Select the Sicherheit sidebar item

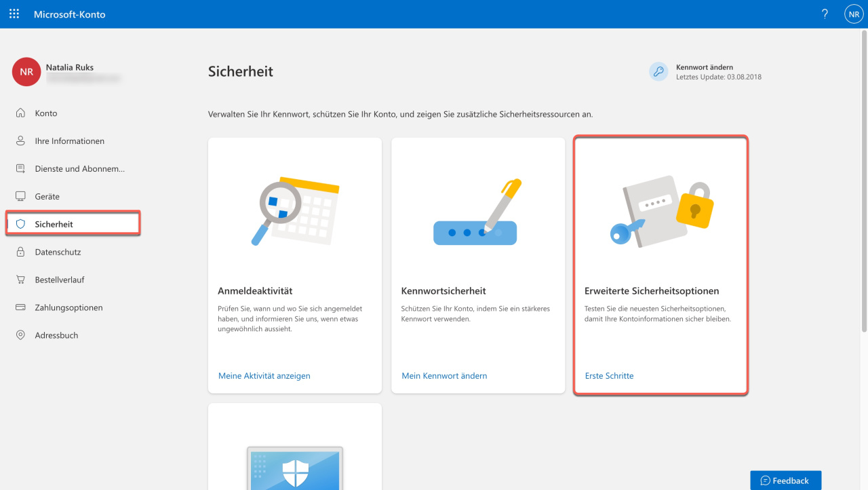click(73, 224)
